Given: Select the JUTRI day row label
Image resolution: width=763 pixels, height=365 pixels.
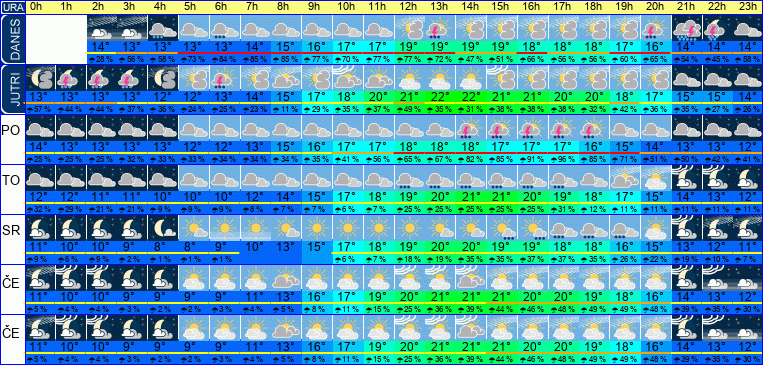Looking at the screenshot, I should 13,90.
